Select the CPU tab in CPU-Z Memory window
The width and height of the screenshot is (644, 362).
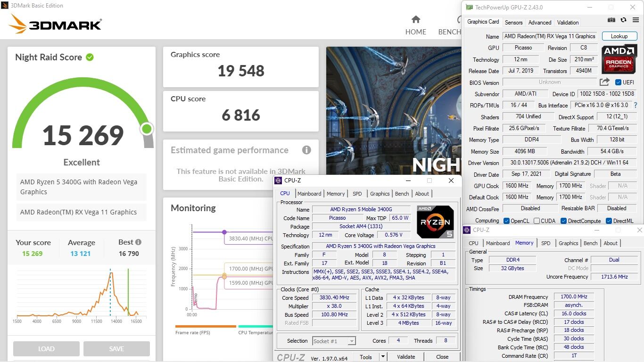[x=473, y=243]
